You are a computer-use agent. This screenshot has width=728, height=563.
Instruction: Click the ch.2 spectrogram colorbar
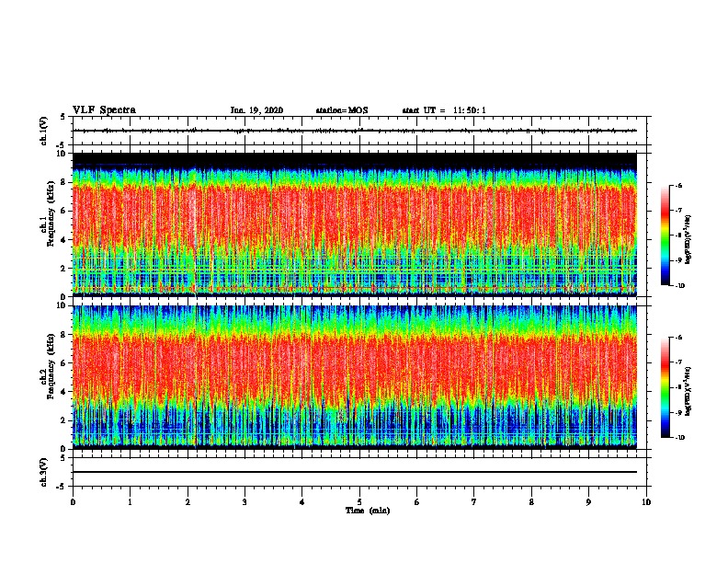point(665,387)
